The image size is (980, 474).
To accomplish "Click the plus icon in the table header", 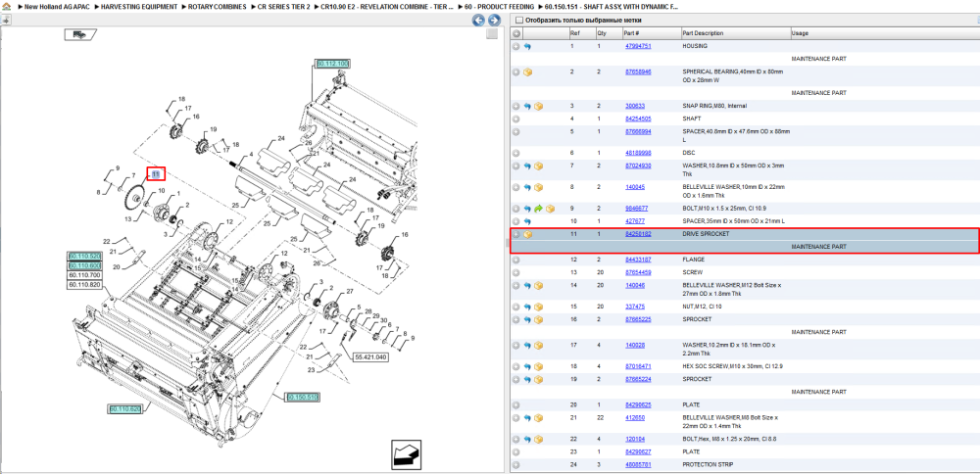I will (516, 33).
